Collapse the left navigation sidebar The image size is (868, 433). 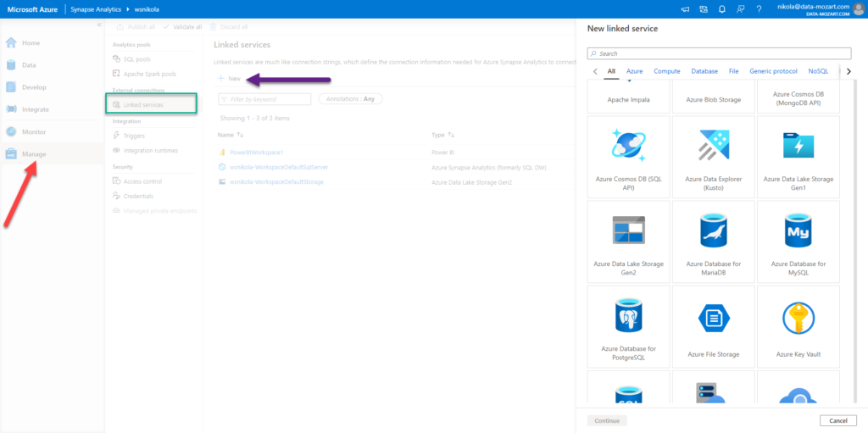point(99,25)
